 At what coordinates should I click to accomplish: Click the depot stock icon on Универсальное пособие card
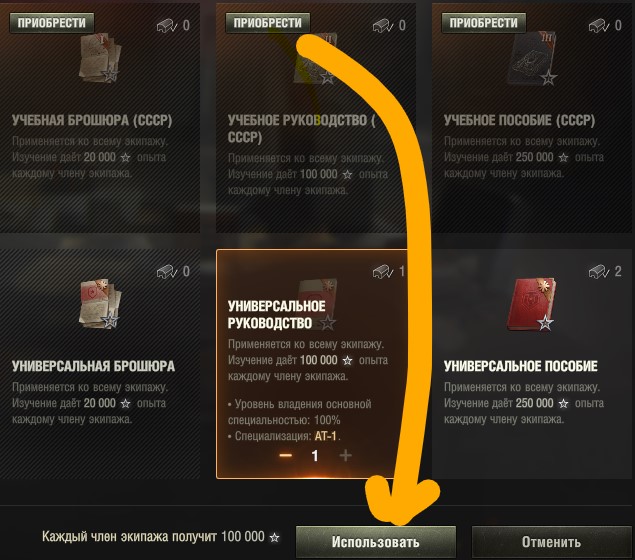click(599, 271)
